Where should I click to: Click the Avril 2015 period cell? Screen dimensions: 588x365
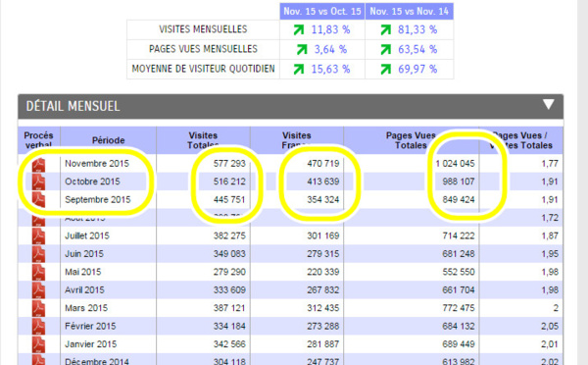[84, 289]
